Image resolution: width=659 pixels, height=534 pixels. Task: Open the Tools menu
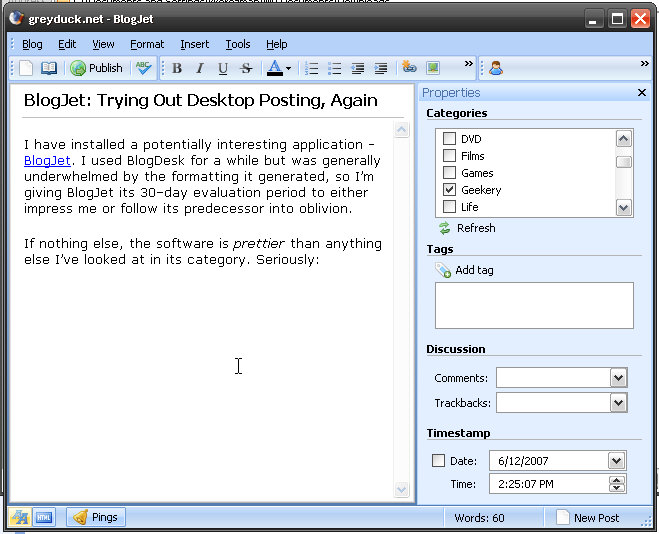click(x=237, y=44)
